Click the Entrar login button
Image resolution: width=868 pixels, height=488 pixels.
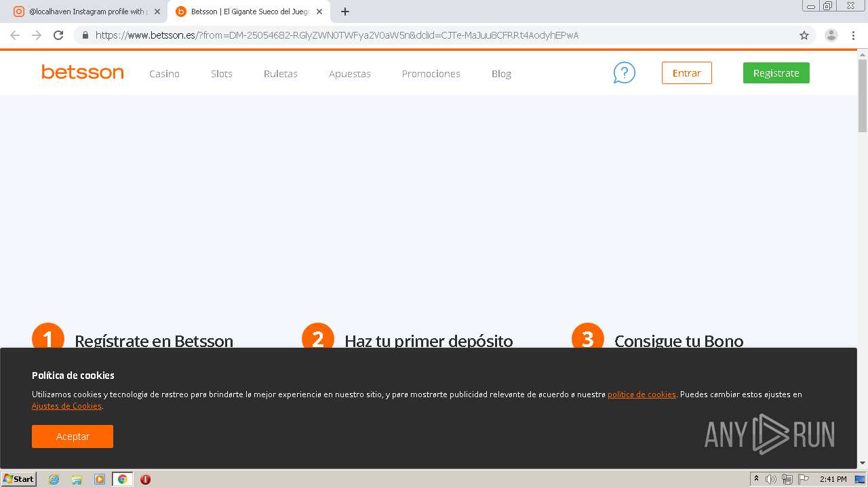tap(687, 73)
